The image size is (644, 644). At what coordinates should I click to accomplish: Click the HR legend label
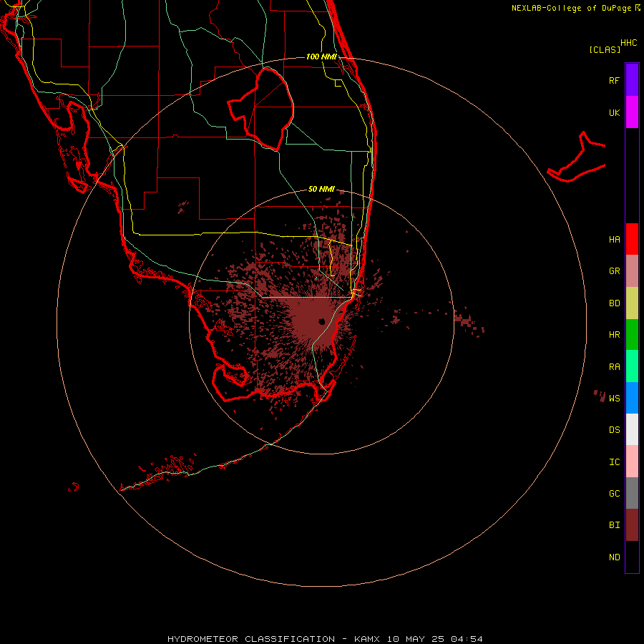[x=614, y=335]
